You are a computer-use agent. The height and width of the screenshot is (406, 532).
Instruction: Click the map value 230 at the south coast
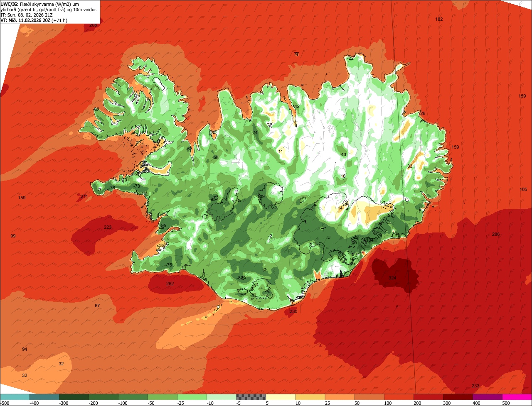pyautogui.click(x=293, y=312)
